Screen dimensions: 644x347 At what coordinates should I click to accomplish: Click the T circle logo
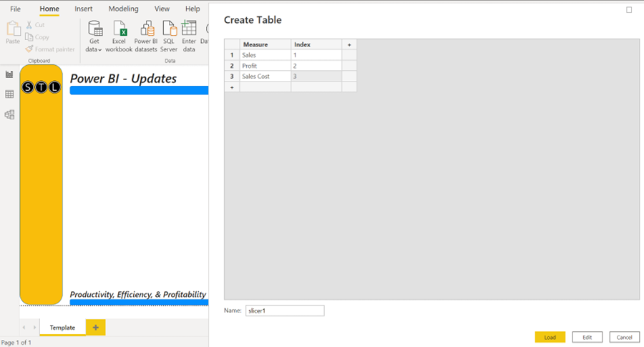pyautogui.click(x=41, y=87)
